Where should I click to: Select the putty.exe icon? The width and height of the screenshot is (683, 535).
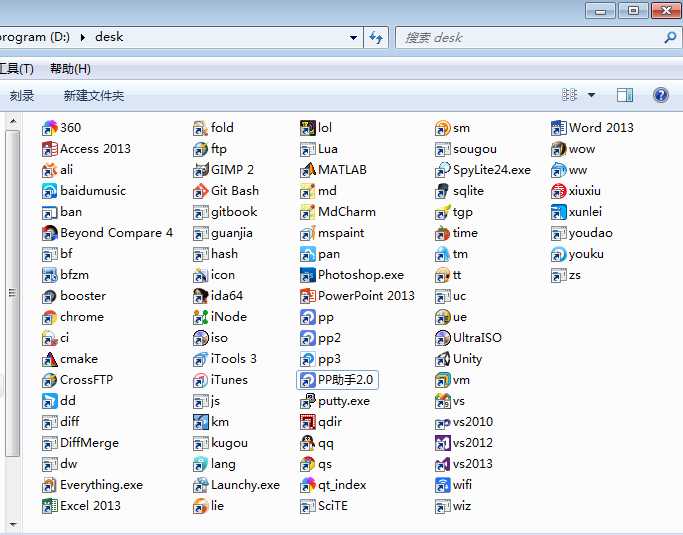308,401
